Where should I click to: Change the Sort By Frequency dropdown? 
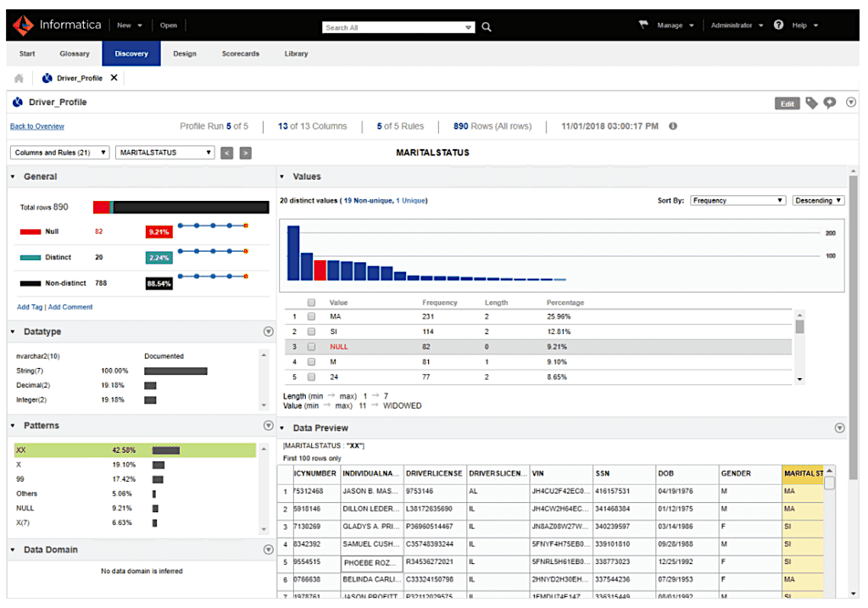tap(737, 200)
